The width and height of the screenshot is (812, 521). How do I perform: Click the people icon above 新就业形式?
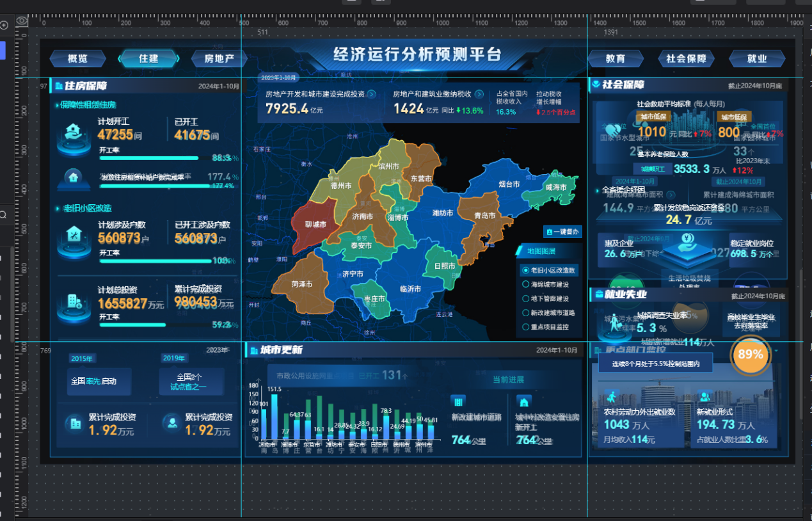pos(705,397)
